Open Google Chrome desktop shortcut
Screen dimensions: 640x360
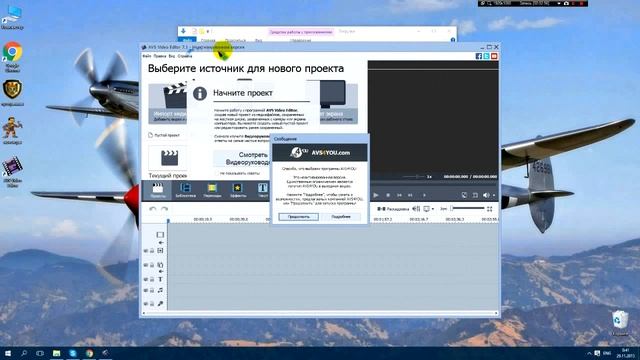(x=12, y=56)
